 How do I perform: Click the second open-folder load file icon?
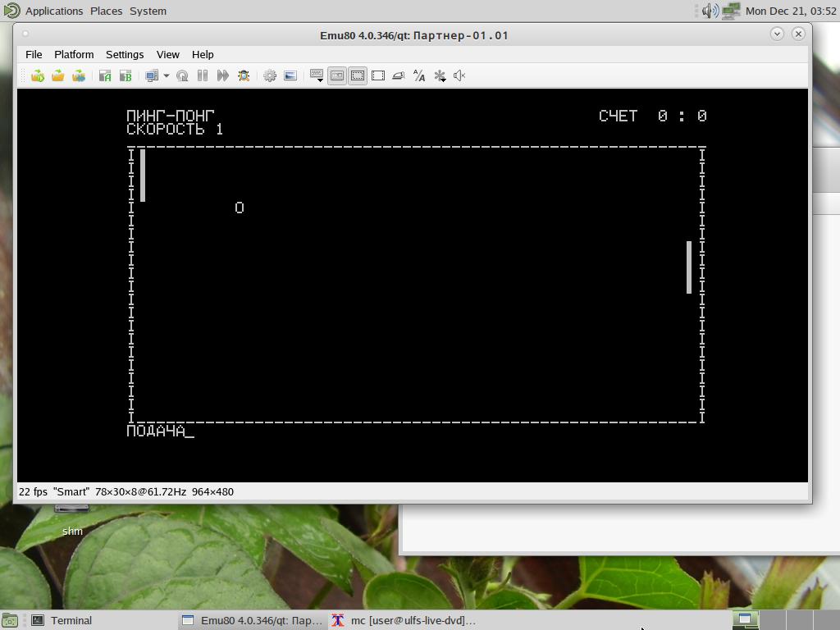click(58, 75)
